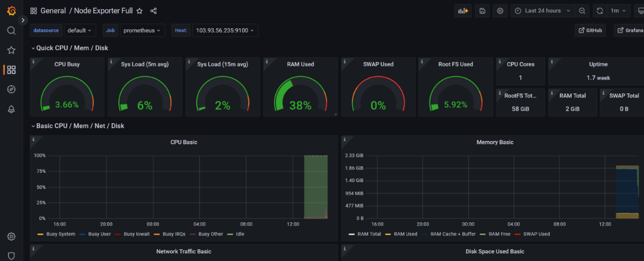Click General breadcrumb folder link

point(53,11)
